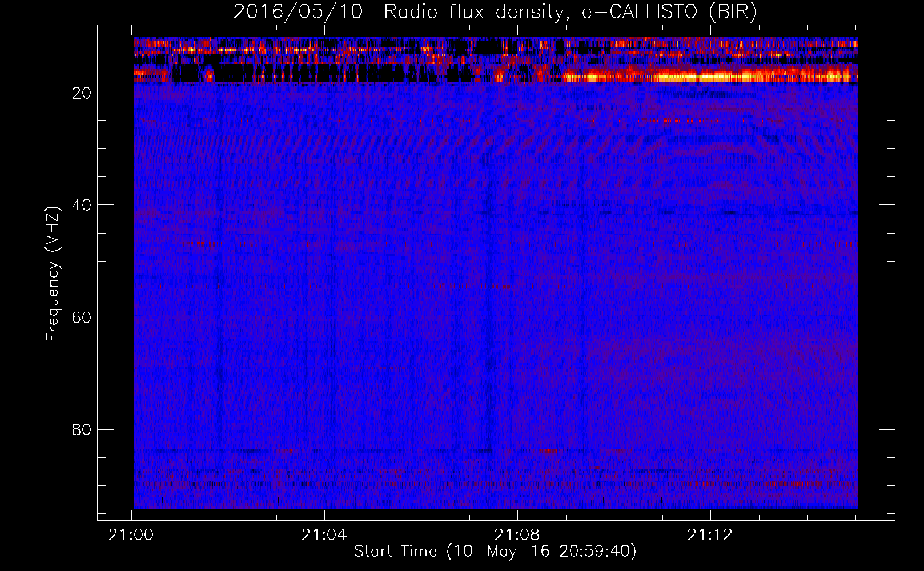The image size is (924, 571).
Task: Click the 60 MHz frequency tick label
Action: point(82,317)
